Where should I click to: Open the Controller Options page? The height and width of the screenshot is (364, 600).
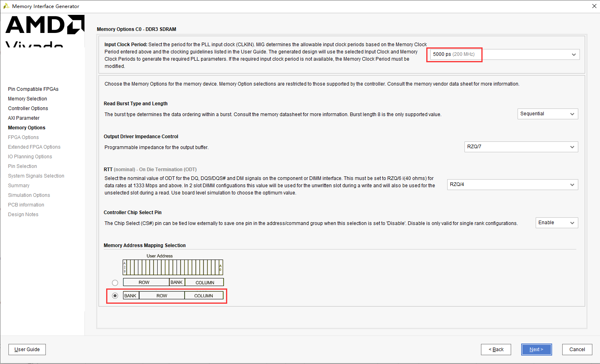28,108
